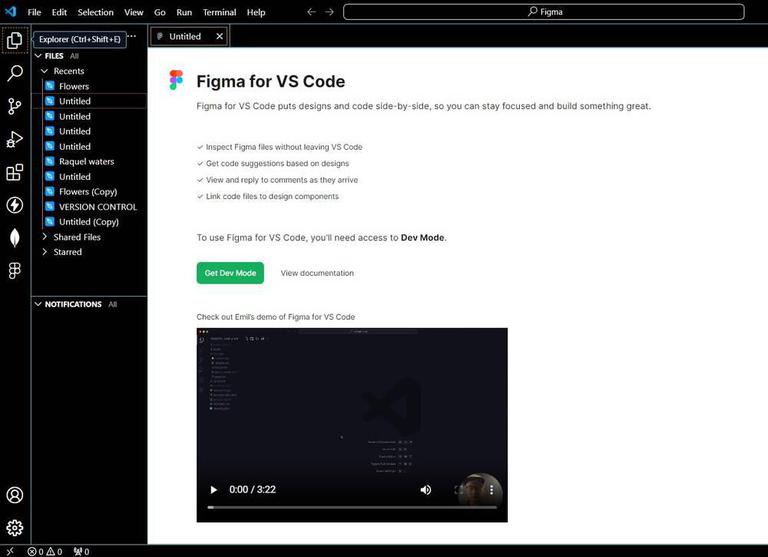This screenshot has width=768, height=557.
Task: Open the View menu
Action: 134,12
